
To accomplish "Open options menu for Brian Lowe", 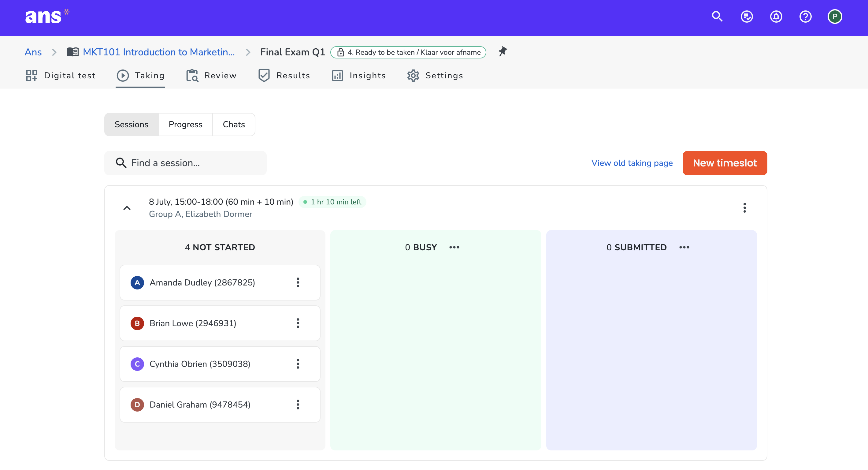I will [298, 323].
